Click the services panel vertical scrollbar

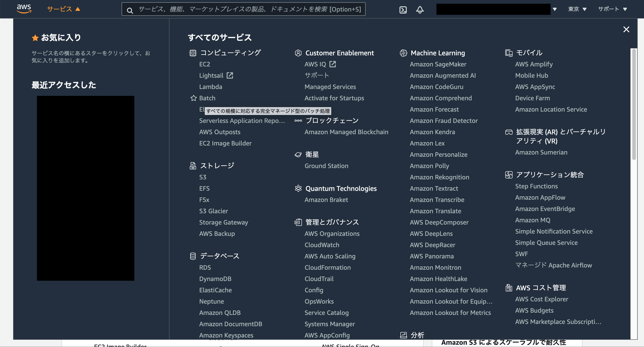634,105
